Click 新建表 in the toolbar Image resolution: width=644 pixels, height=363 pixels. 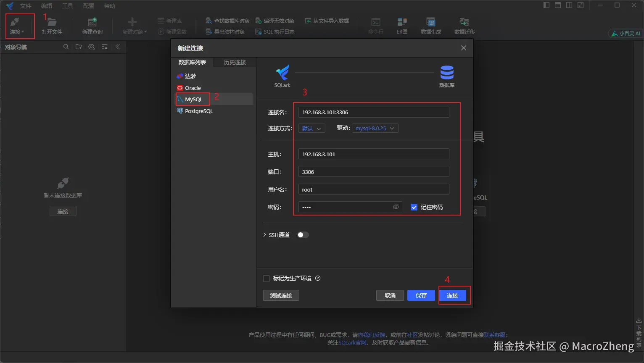(x=170, y=21)
